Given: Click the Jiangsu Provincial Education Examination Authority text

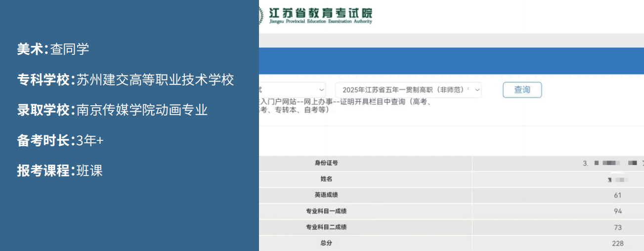Looking at the screenshot, I should point(321,22).
